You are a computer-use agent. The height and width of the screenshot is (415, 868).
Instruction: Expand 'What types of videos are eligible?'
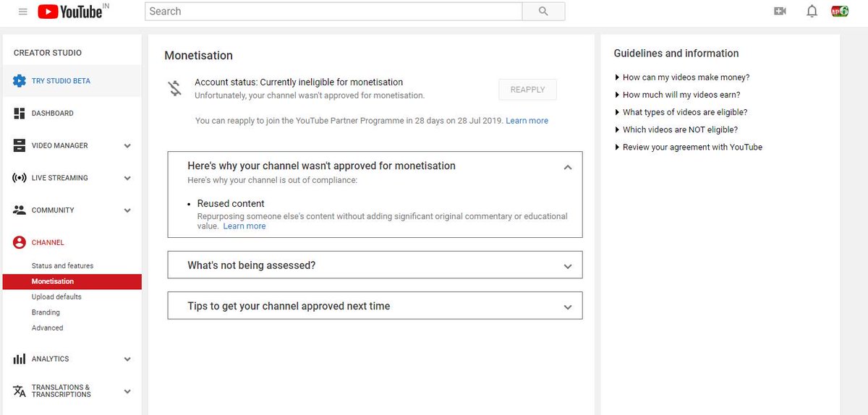[x=681, y=112]
